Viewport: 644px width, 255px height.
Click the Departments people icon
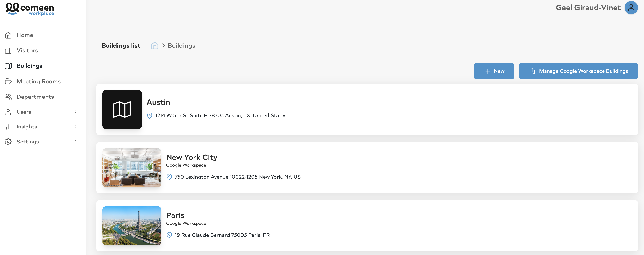click(8, 97)
